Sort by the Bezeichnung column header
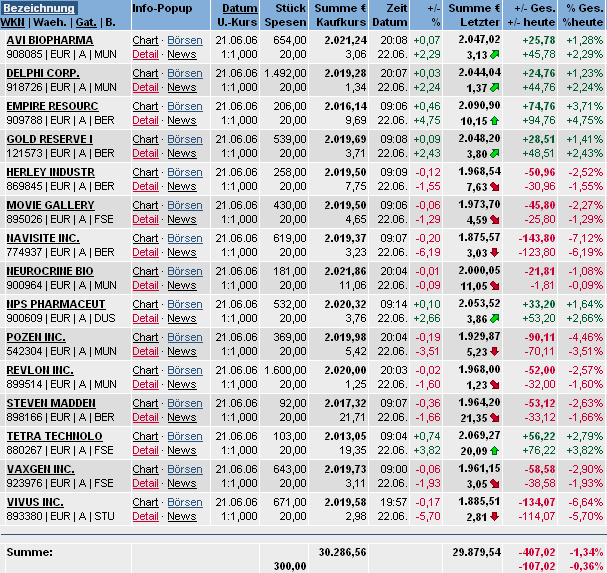This screenshot has width=607, height=573. (x=39, y=8)
